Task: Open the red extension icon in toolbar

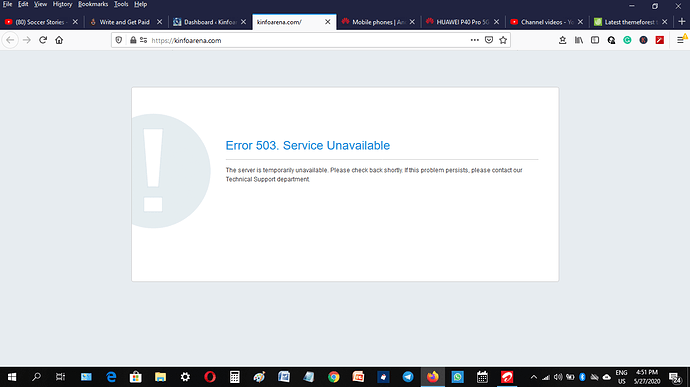Action: click(660, 40)
